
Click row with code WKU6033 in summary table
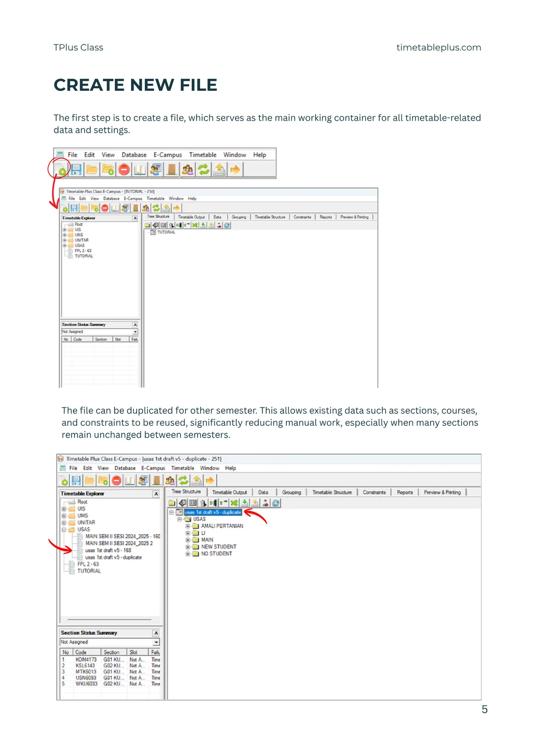click(x=110, y=684)
